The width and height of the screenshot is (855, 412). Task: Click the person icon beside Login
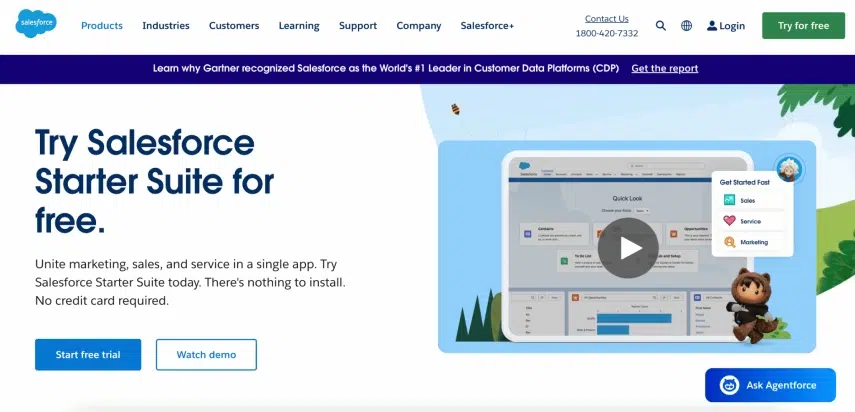(712, 26)
